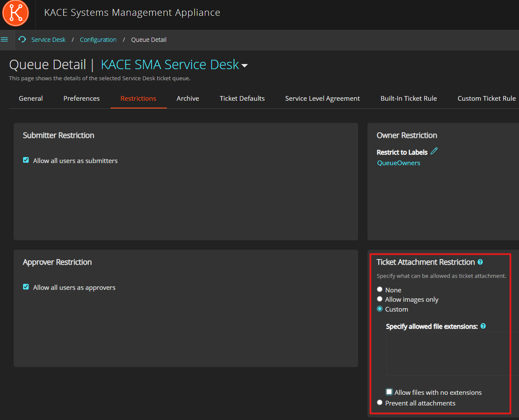519x420 pixels.
Task: Select the None attachment radio option
Action: pos(379,289)
